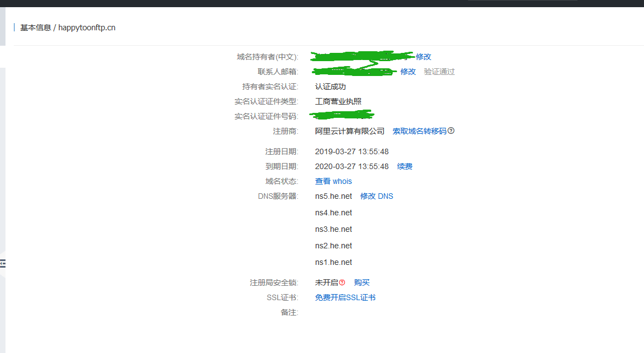Select expiry date 2020-03-27 13:55:48
The image size is (644, 353).
tap(351, 166)
